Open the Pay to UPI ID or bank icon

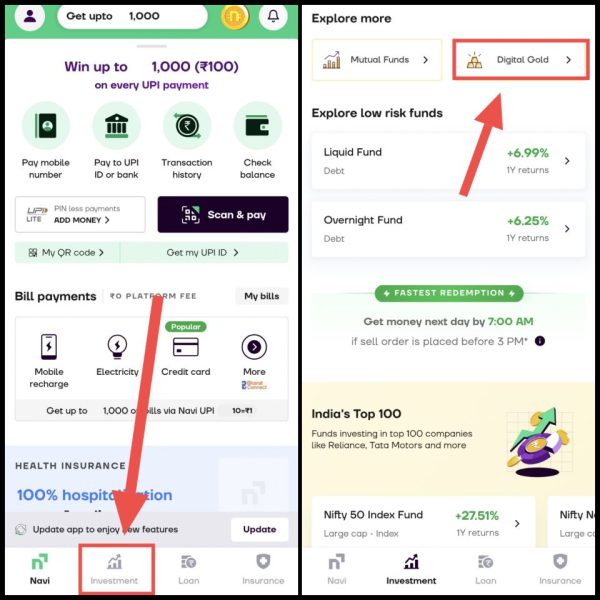(x=116, y=126)
